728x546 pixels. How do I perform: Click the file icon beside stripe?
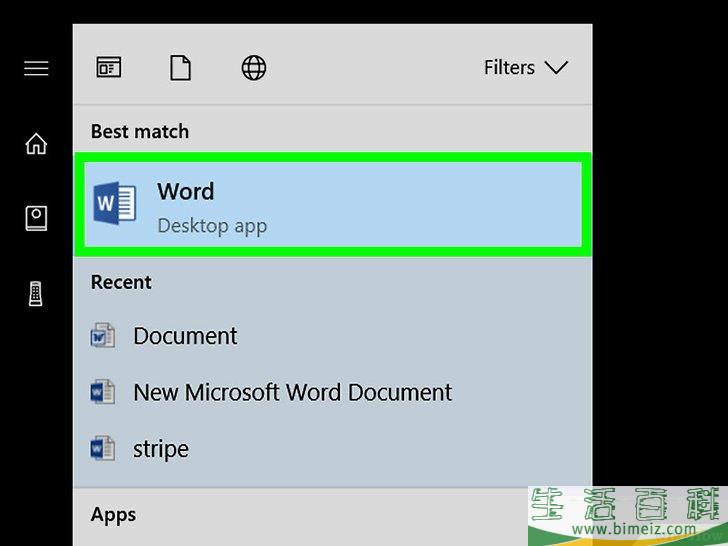coord(103,449)
